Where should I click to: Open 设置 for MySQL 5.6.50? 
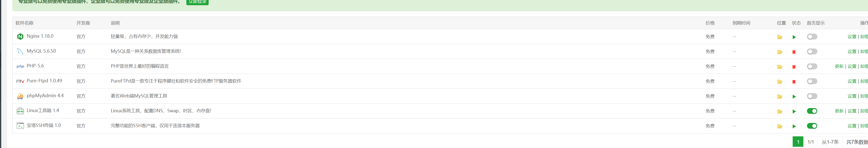click(x=852, y=52)
